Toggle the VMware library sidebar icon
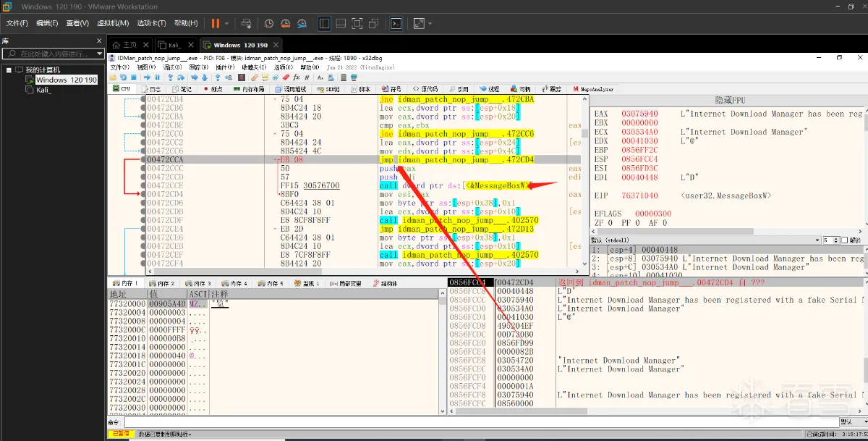The height and width of the screenshot is (441, 868). click(324, 23)
